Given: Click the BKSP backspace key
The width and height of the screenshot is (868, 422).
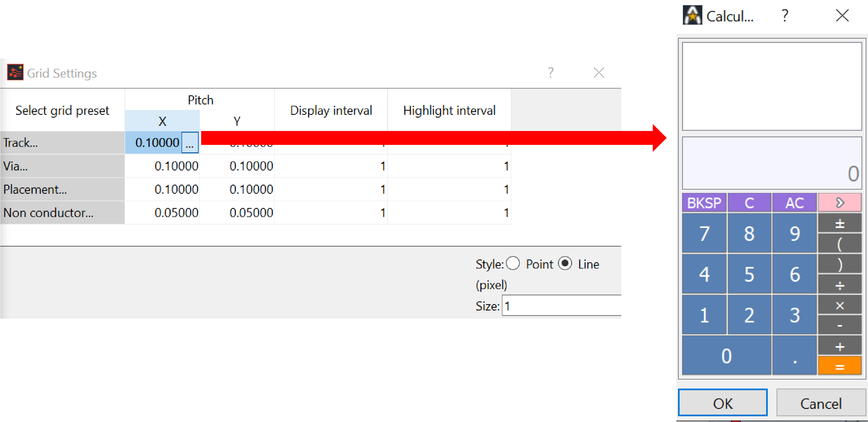Looking at the screenshot, I should pyautogui.click(x=704, y=203).
